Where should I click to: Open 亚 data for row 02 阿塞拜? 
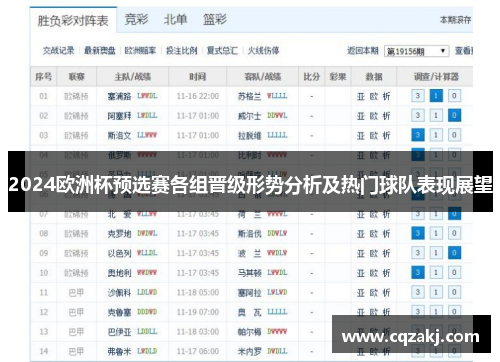pyautogui.click(x=361, y=116)
